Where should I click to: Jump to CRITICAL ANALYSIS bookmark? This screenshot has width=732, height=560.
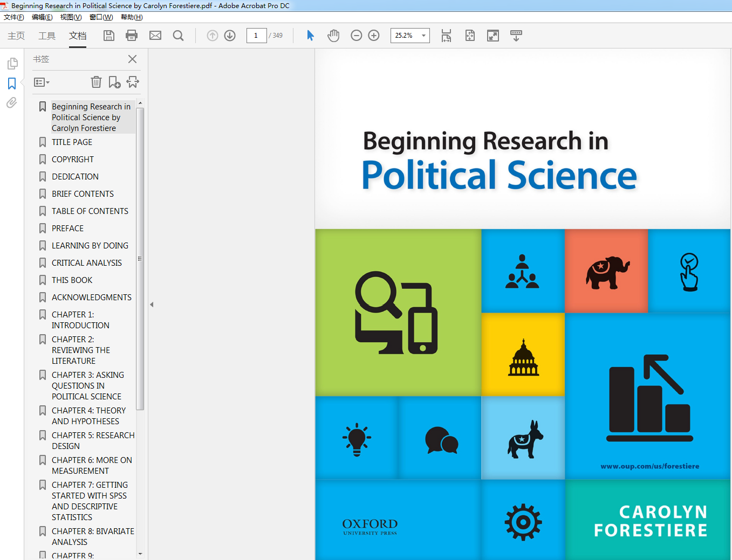[x=87, y=263]
